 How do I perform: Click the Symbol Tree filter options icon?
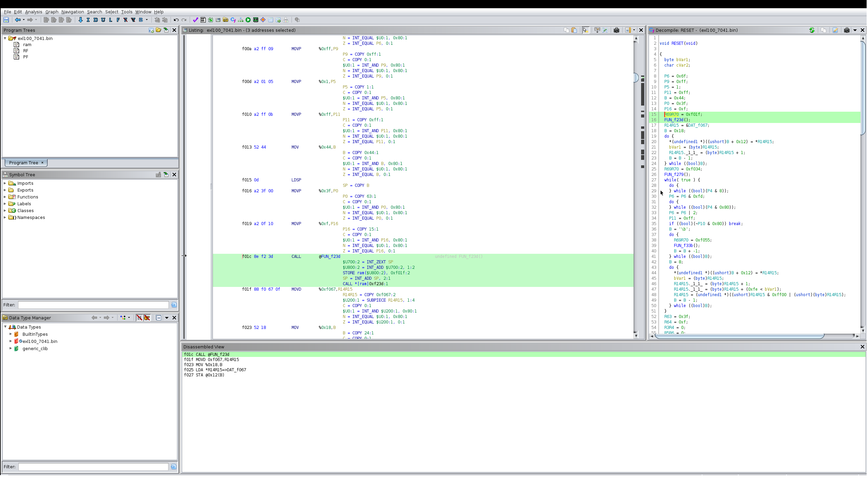pyautogui.click(x=174, y=305)
